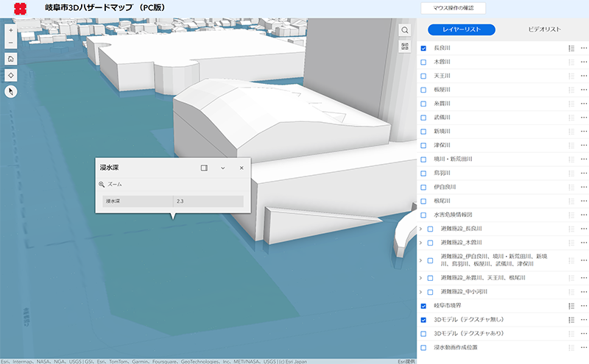This screenshot has height=364, width=589.
Task: Expand 避難施設_糸貫川、天王川、根尾川 group
Action: pos(420,278)
